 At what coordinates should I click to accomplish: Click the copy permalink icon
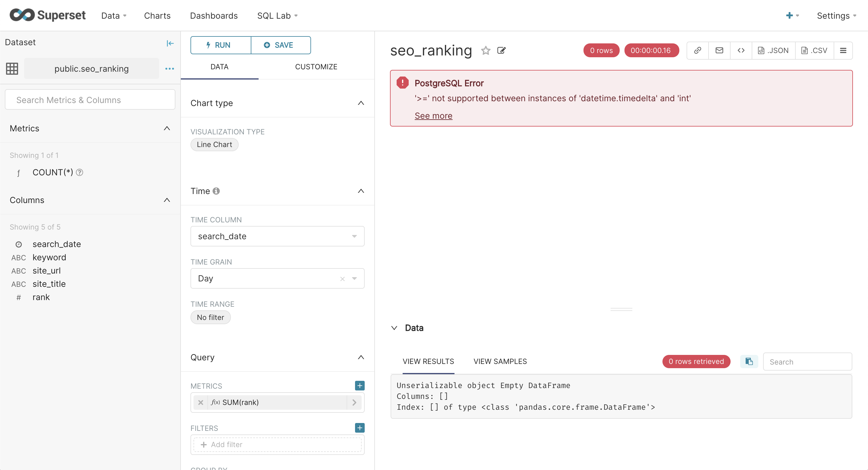(x=697, y=50)
